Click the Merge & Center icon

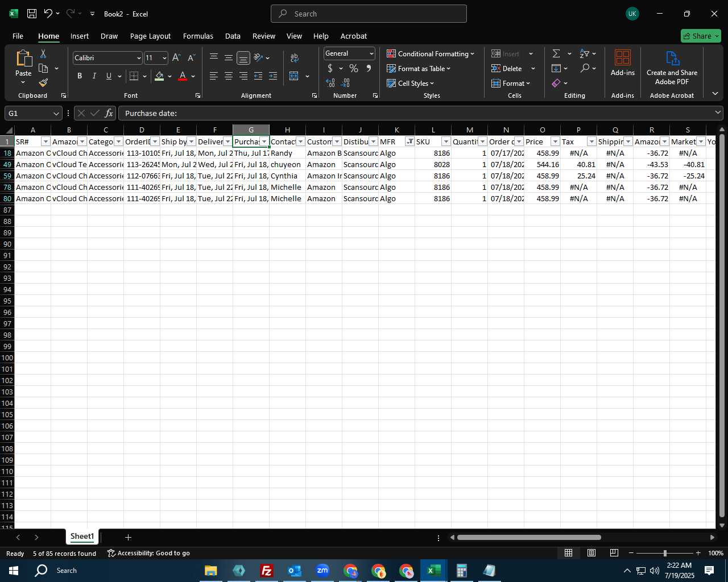point(294,76)
